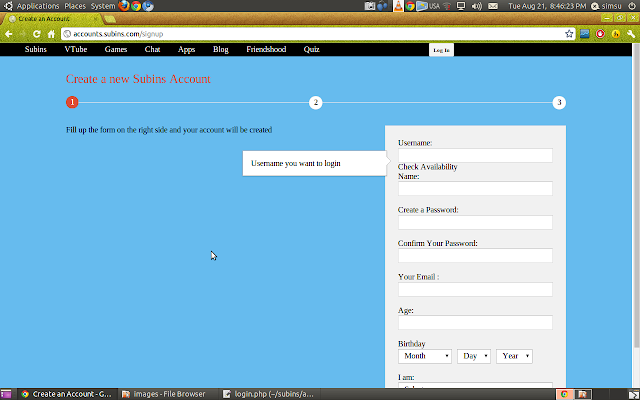Screen dimensions: 640x400
Task: Click the VLC cone tray icon
Action: (x=398, y=6)
